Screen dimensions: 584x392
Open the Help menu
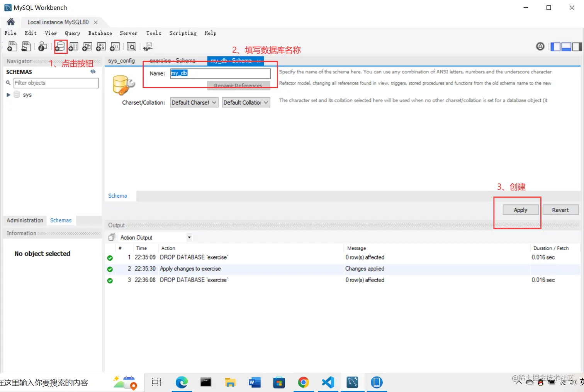click(211, 33)
